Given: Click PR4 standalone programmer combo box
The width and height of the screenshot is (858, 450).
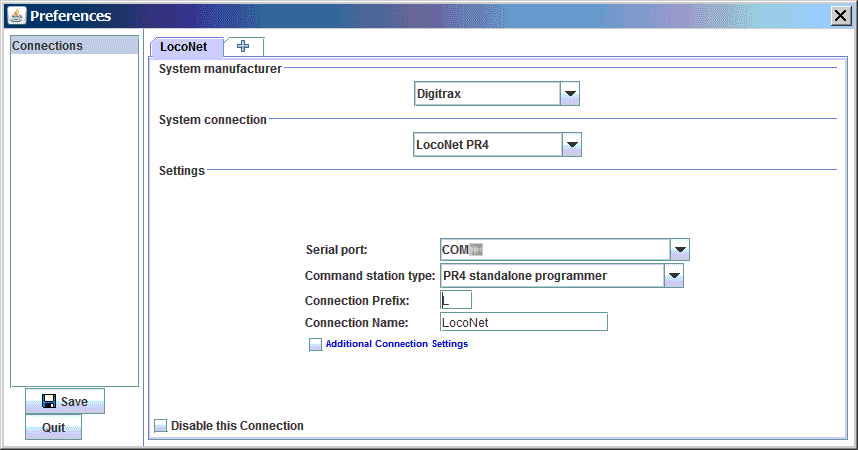Looking at the screenshot, I should tap(561, 276).
